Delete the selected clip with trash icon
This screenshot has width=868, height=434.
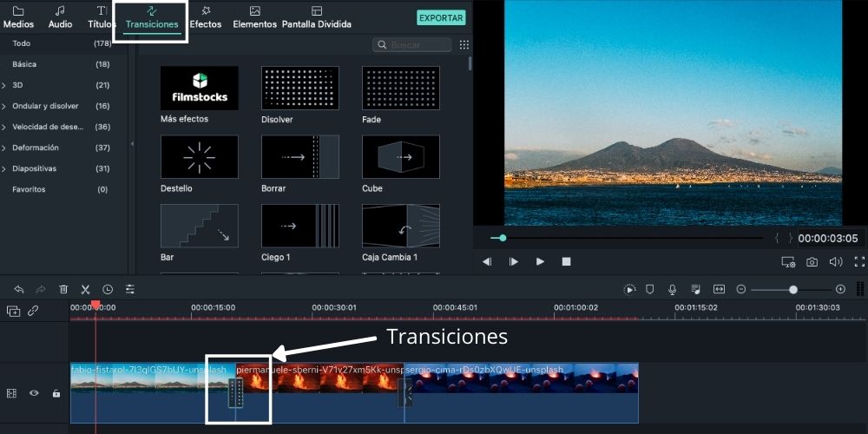(x=63, y=289)
